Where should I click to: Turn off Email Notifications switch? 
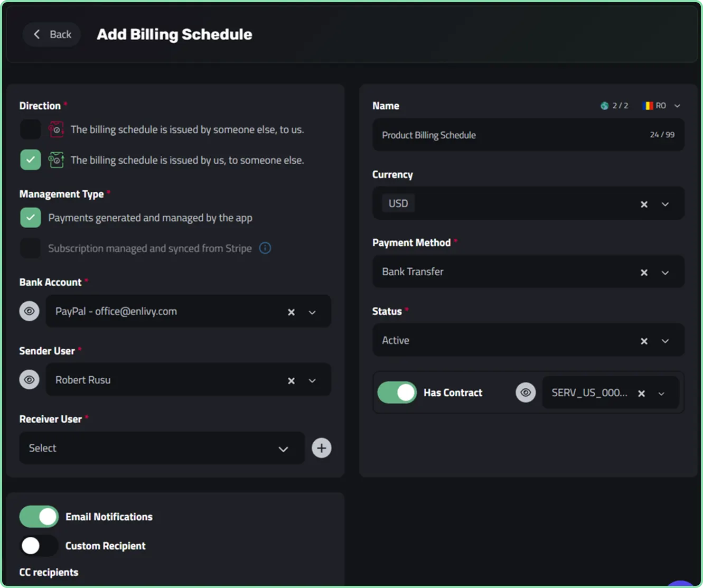click(39, 517)
